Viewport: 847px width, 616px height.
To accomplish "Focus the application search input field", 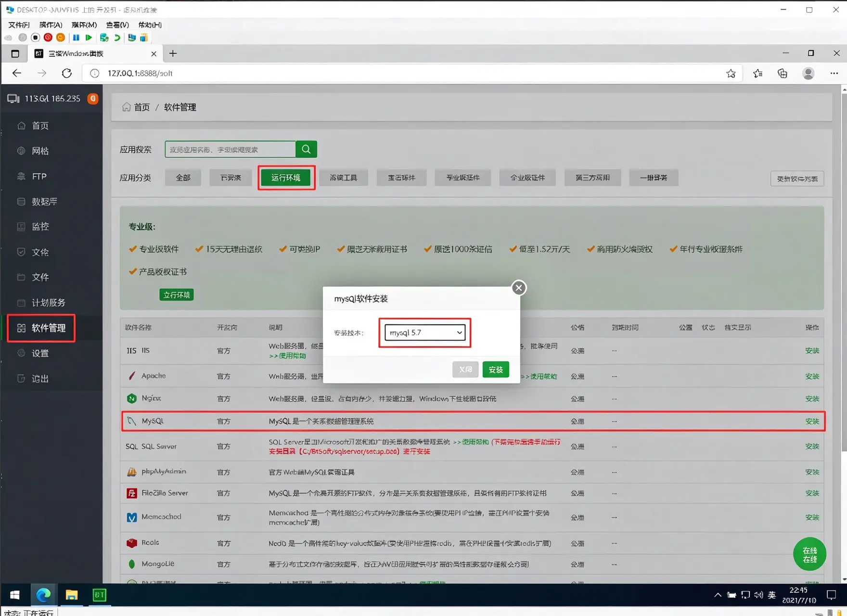I will point(230,149).
